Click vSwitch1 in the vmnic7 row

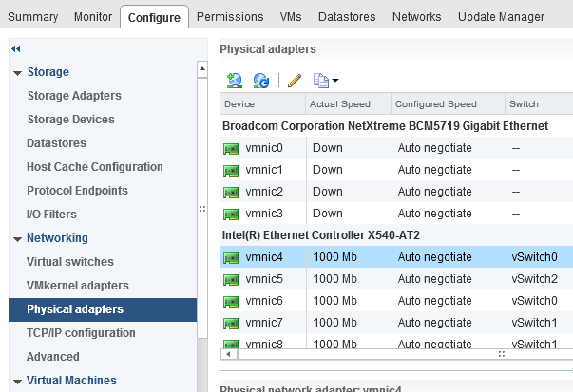click(x=534, y=323)
